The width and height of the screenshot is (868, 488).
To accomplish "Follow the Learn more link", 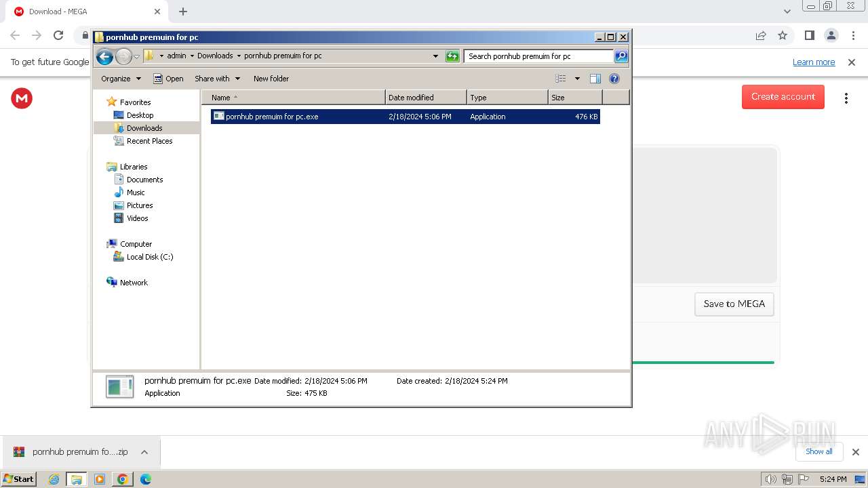I will [814, 62].
